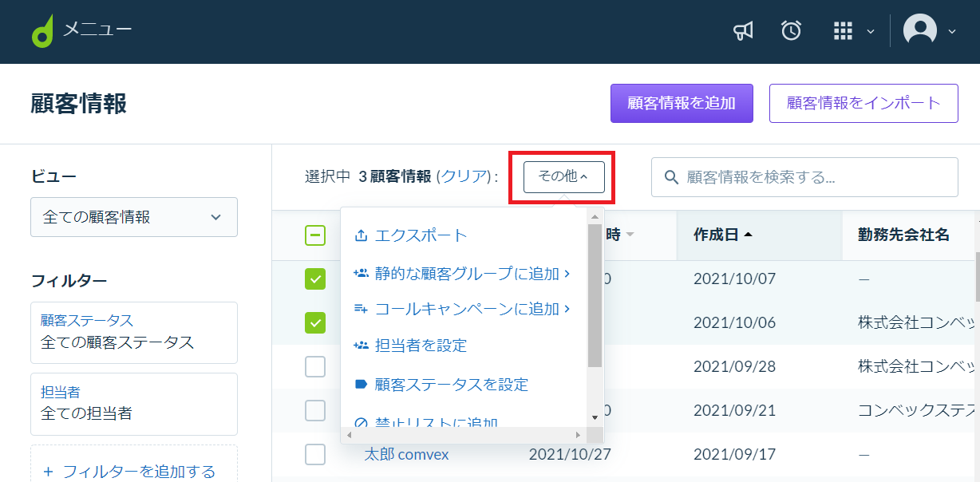Open the 太郎 comvex customer link
The image size is (980, 482).
(406, 454)
